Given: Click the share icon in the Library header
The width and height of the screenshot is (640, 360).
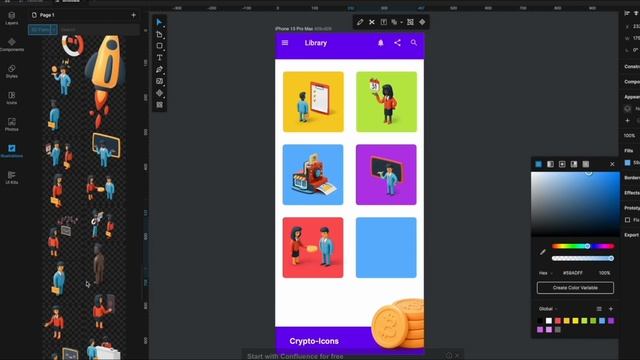Looking at the screenshot, I should pyautogui.click(x=397, y=43).
